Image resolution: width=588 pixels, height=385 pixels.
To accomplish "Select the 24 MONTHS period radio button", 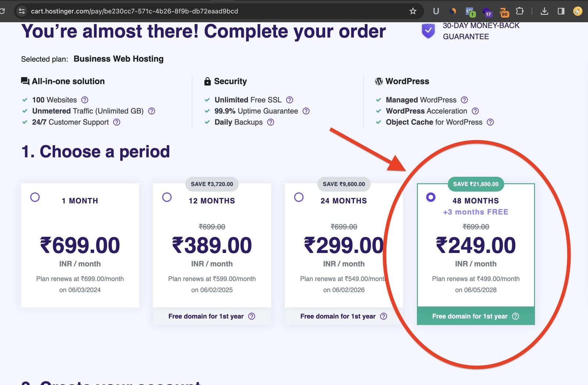I will pos(299,197).
